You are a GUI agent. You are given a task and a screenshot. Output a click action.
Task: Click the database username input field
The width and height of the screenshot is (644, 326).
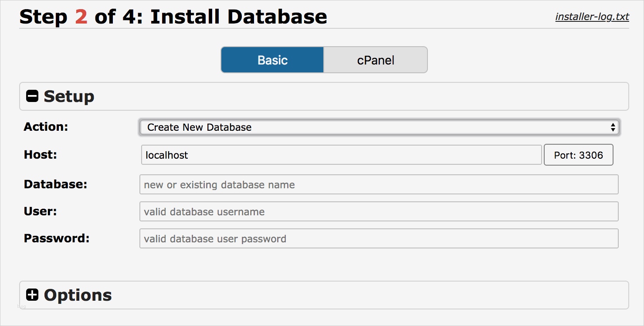379,212
